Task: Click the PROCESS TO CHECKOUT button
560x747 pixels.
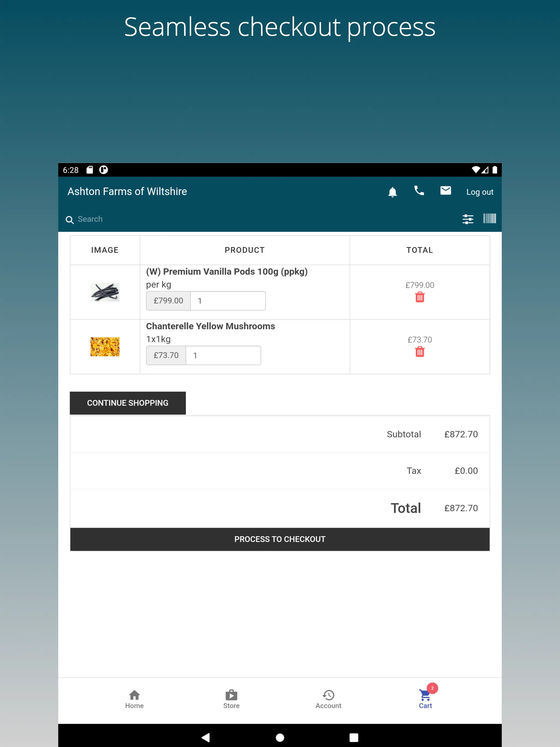Action: coord(280,539)
